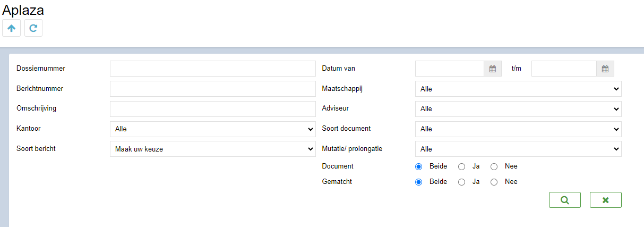Open the Kantoor dropdown
Viewport: 644px width, 227px height.
click(x=213, y=129)
